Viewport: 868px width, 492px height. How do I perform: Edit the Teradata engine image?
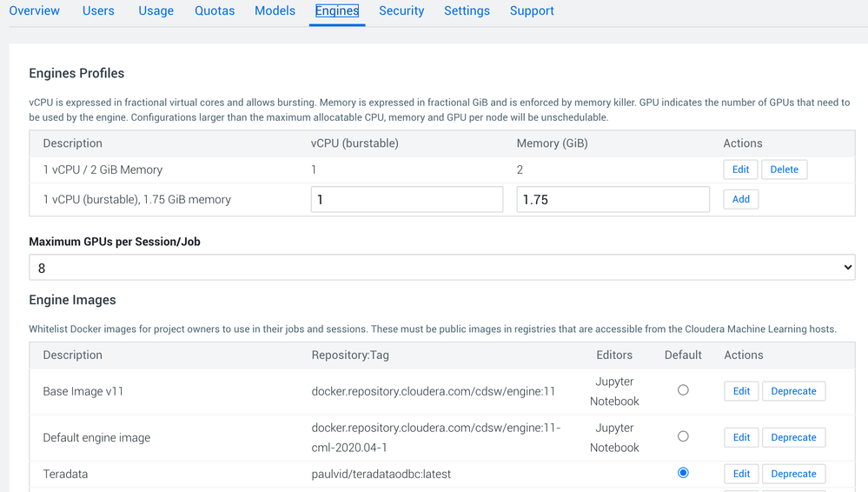(741, 474)
